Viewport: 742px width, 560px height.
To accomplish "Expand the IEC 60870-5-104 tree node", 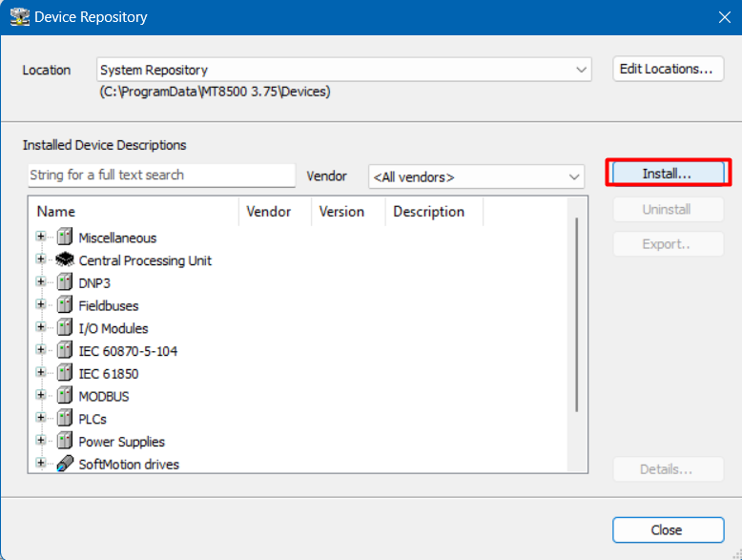I will click(41, 350).
